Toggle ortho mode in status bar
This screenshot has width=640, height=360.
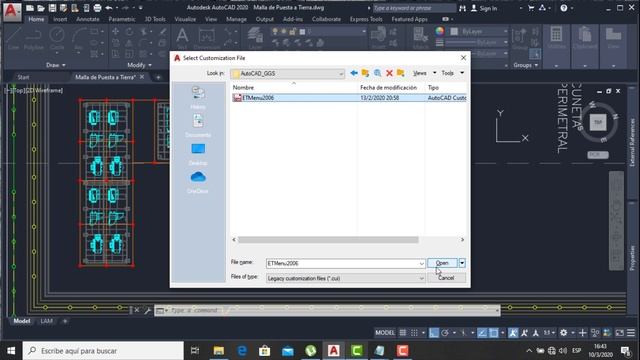click(433, 333)
